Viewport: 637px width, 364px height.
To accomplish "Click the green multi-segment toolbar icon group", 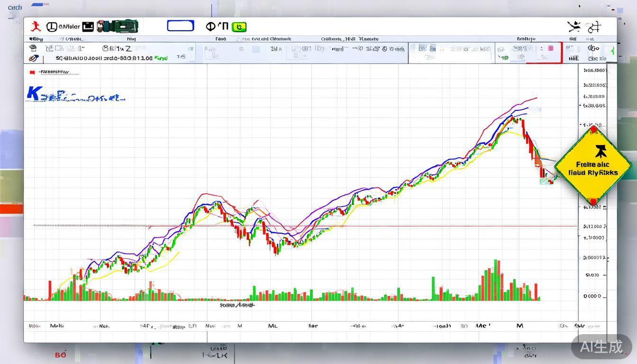I will coord(118,27).
